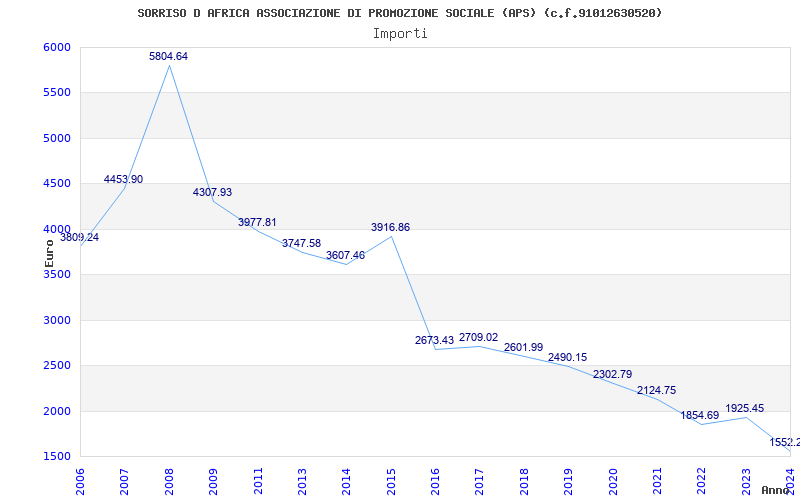Click the 2014 year label on x-axis
The height and width of the screenshot is (500, 800).
click(x=347, y=481)
